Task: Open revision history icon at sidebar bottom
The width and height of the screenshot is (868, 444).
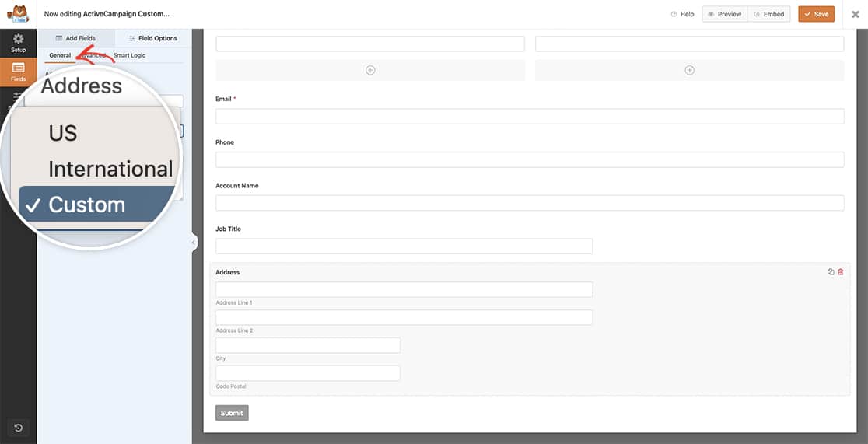Action: (18, 428)
